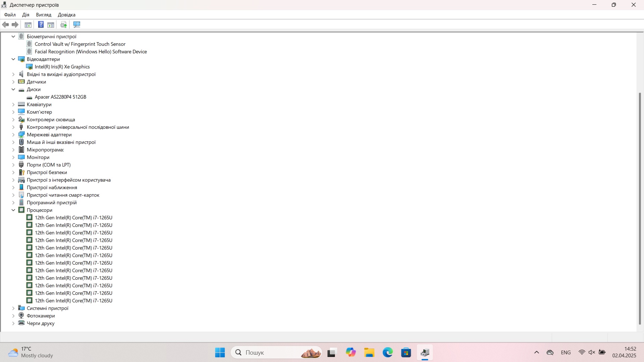Select Control Vault w/ Fingerprint Touch Sensor
The width and height of the screenshot is (644, 362).
click(80, 44)
